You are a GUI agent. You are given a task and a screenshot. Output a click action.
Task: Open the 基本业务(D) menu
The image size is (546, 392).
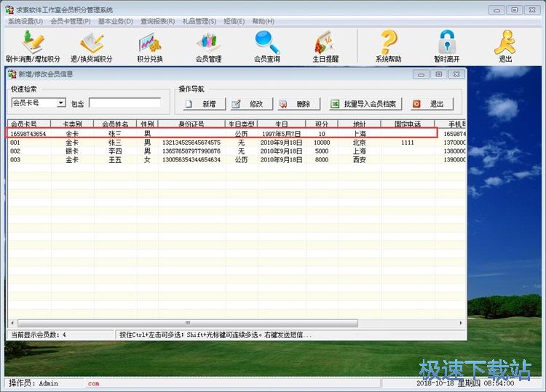pyautogui.click(x=116, y=21)
